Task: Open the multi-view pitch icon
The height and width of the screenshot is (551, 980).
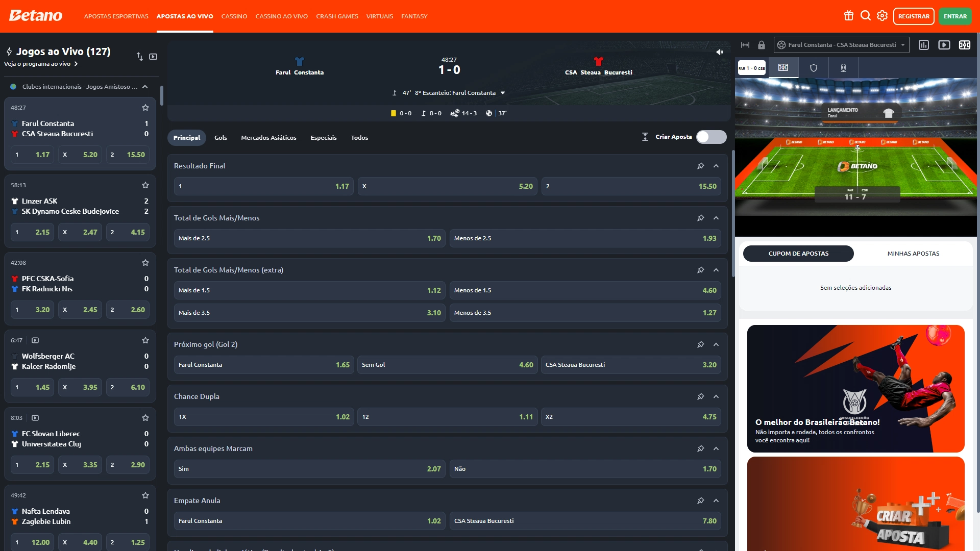Action: [x=965, y=45]
